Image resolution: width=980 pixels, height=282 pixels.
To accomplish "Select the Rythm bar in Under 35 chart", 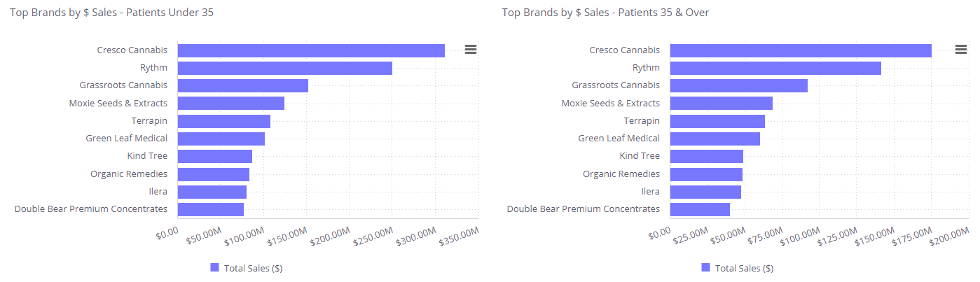I will (284, 68).
